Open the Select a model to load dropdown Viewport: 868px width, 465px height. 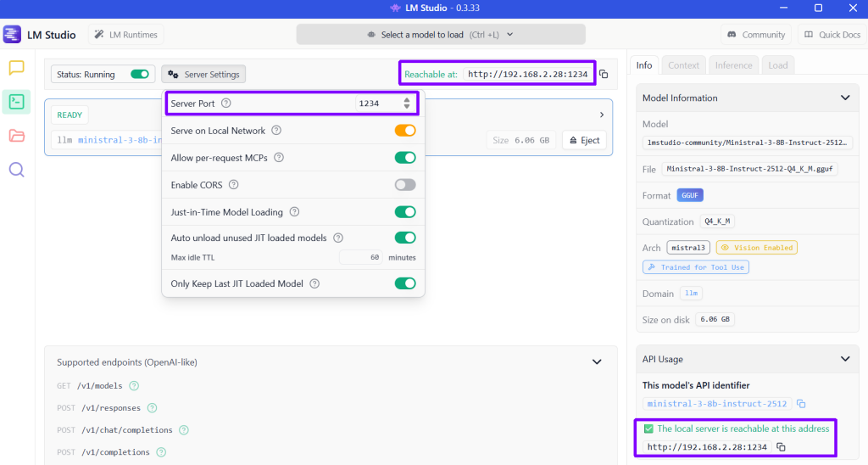point(441,35)
